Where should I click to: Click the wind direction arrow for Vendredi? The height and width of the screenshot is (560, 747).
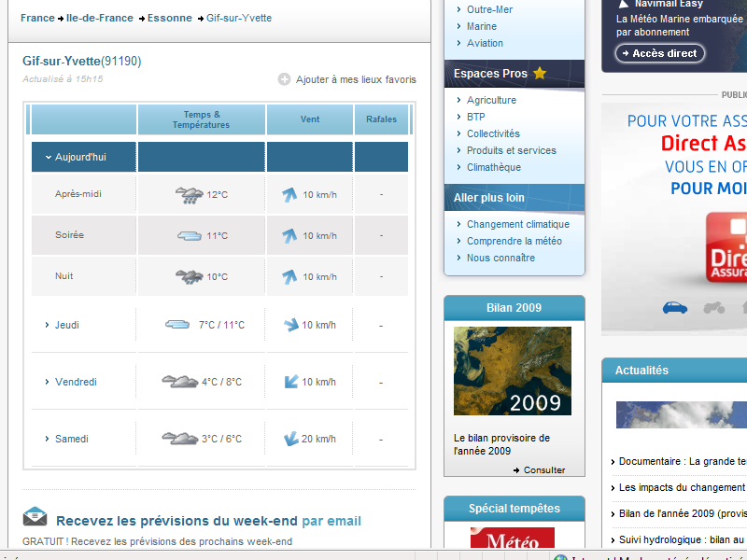[x=289, y=382]
